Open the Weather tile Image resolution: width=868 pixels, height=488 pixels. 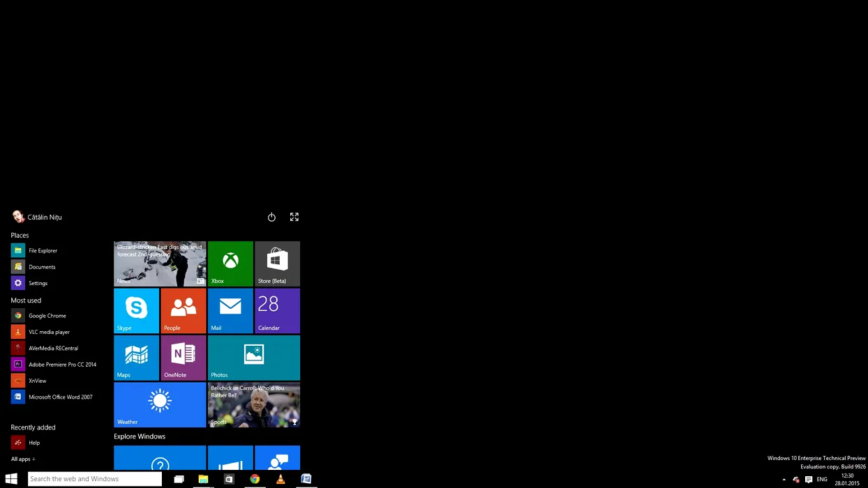[160, 404]
